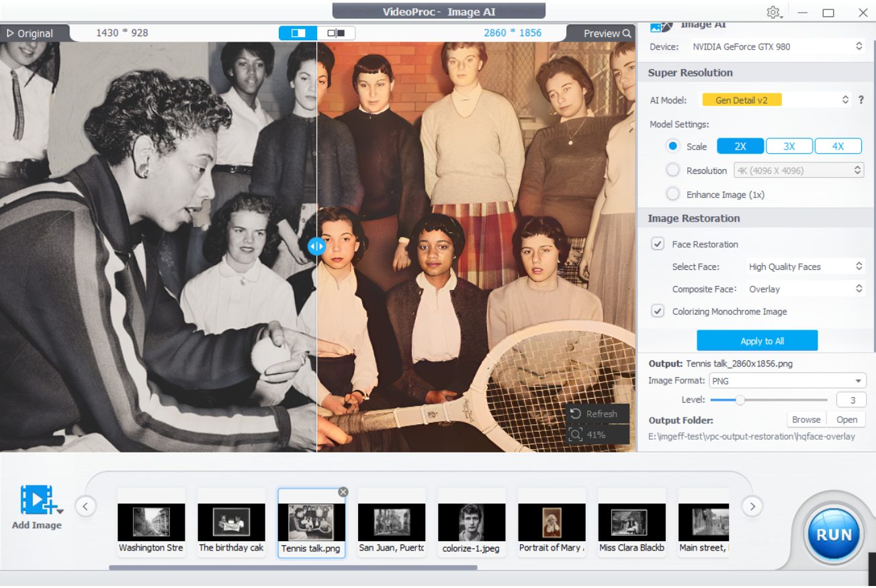Open the AI Model dropdown Gen Detail v2
This screenshot has height=588, width=876.
(x=776, y=100)
